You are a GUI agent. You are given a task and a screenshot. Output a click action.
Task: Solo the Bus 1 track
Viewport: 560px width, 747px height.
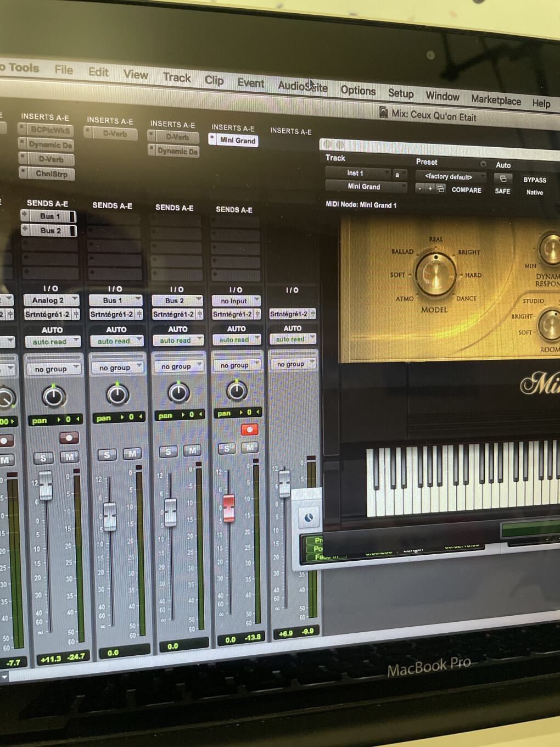(x=107, y=454)
